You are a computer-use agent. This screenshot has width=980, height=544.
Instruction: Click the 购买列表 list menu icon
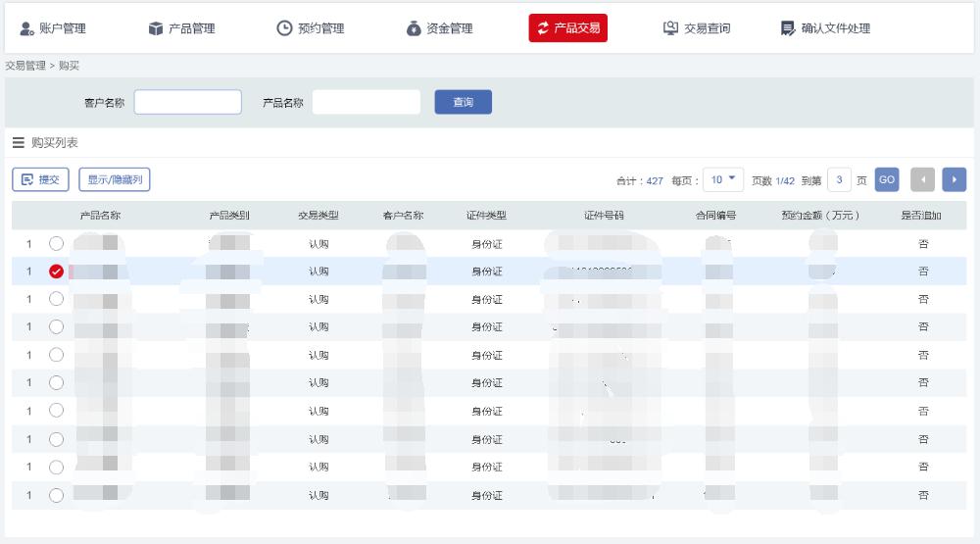click(x=19, y=143)
